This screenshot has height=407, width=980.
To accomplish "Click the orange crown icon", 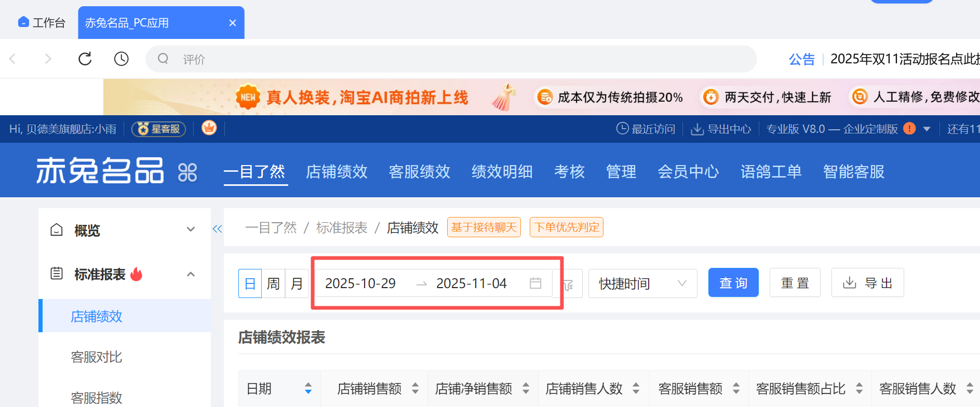I will (209, 128).
